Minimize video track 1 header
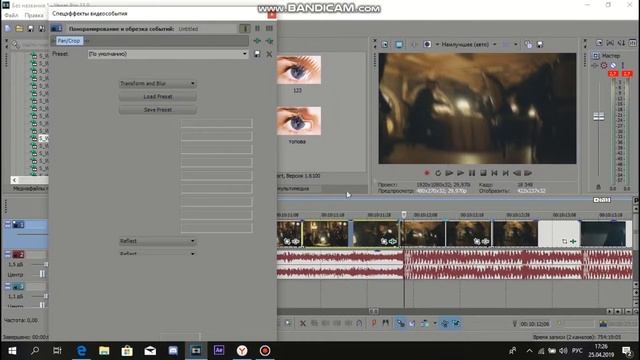 click(8, 224)
